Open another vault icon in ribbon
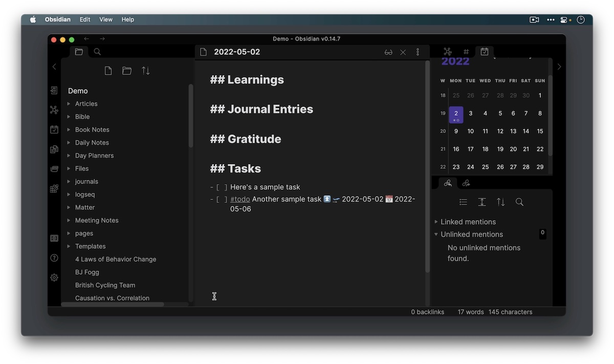614x364 pixels. tap(54, 238)
